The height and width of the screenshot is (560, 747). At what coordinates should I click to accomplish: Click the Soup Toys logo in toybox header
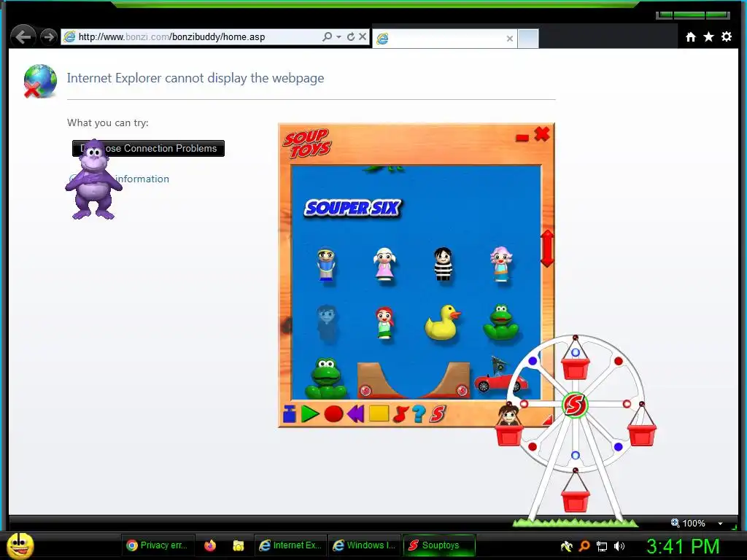307,144
